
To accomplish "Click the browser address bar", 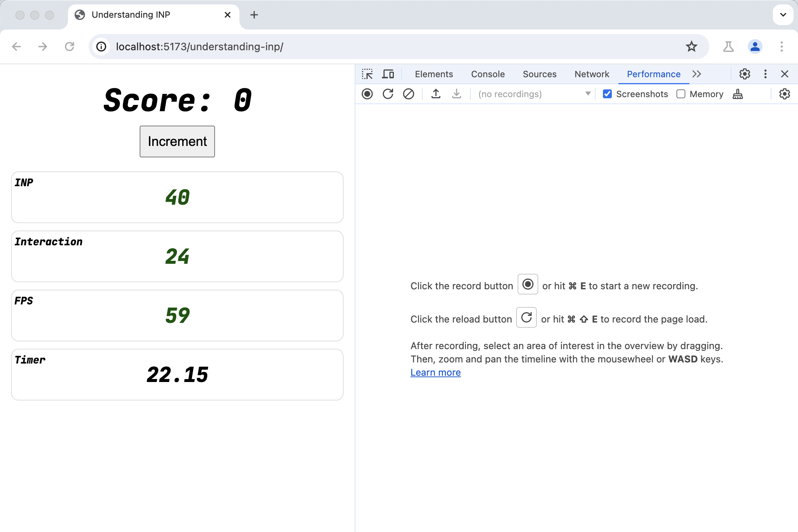I will tap(398, 47).
